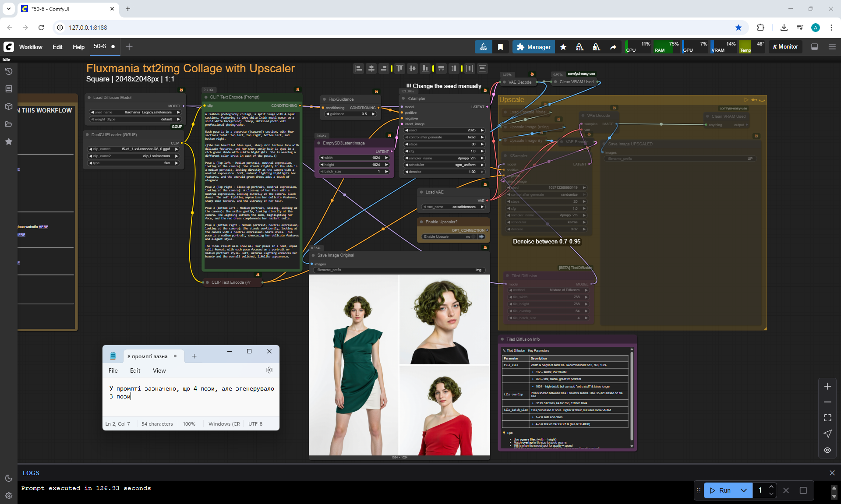The width and height of the screenshot is (841, 504).
Task: Toggle link visibility eye icon
Action: point(827,450)
